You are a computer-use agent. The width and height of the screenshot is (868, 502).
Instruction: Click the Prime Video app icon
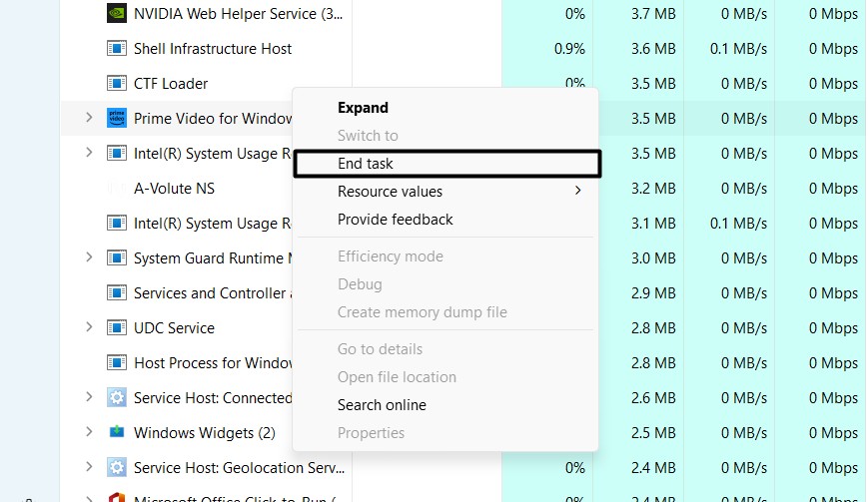(117, 119)
